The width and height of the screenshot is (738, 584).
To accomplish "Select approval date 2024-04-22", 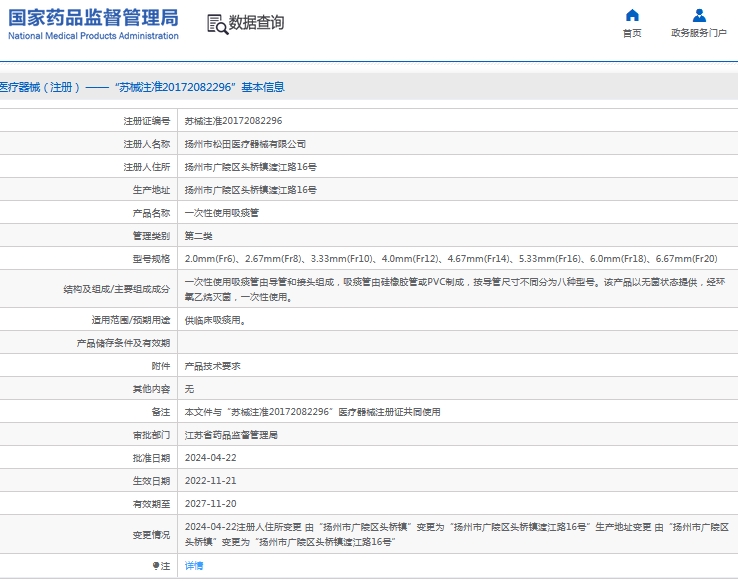I will 210,458.
